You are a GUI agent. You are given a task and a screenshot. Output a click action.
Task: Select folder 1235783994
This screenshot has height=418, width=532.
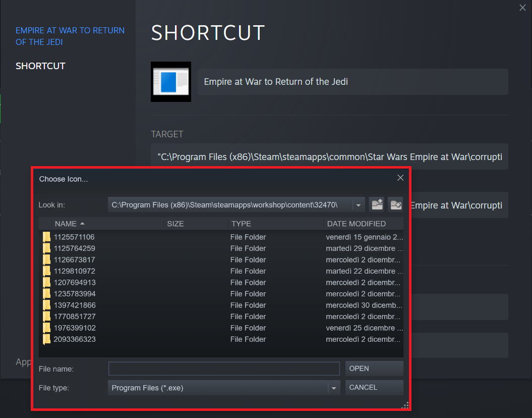tap(221, 294)
